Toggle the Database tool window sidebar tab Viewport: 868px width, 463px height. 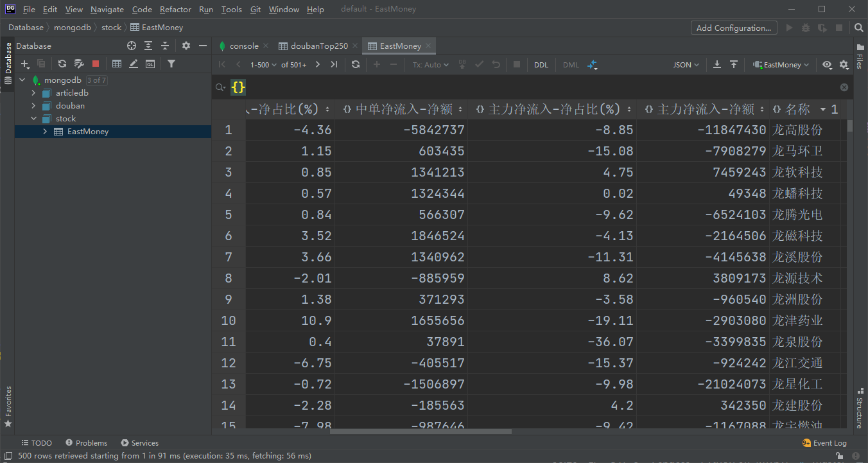(8, 64)
